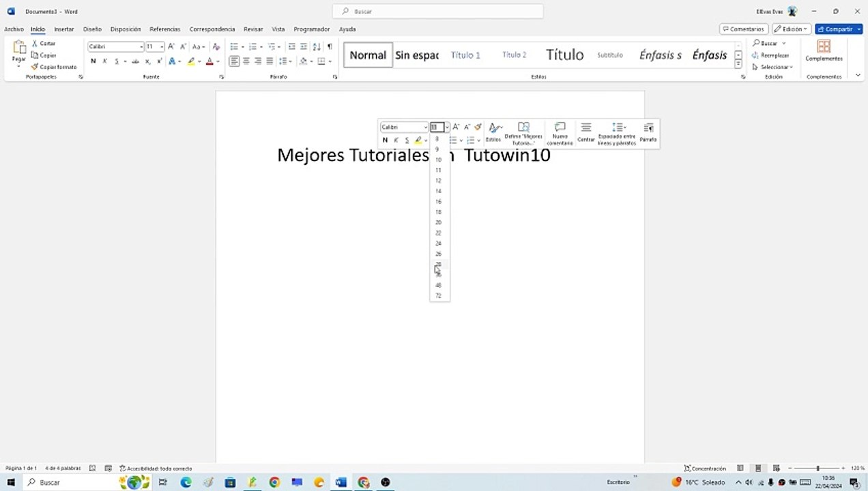
Task: Open ribbon font size dropdown
Action: tap(162, 46)
